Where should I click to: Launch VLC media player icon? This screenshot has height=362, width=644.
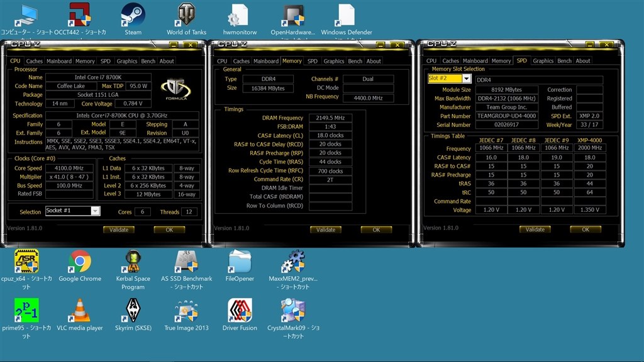[x=80, y=310]
